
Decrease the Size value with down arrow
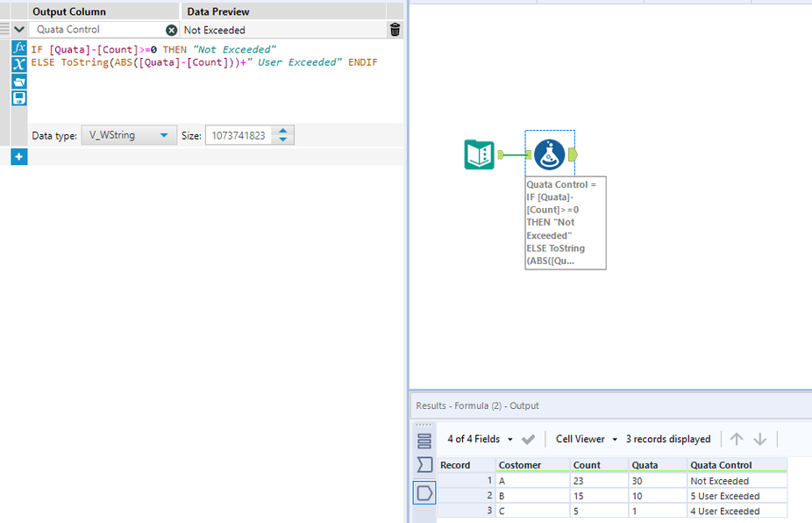pyautogui.click(x=282, y=140)
